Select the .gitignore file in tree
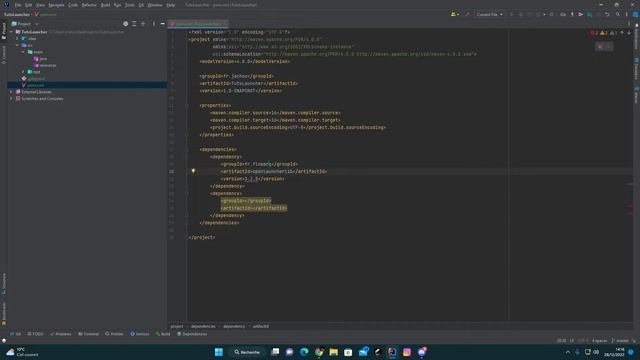This screenshot has width=640, height=360. pos(33,78)
